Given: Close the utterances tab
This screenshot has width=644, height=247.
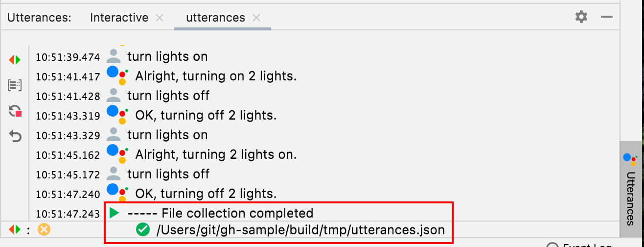Looking at the screenshot, I should point(256,18).
